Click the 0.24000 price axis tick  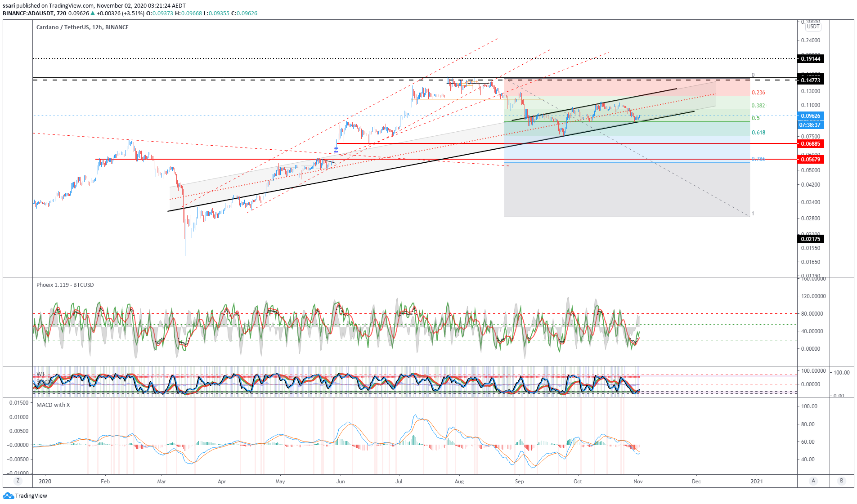point(811,40)
